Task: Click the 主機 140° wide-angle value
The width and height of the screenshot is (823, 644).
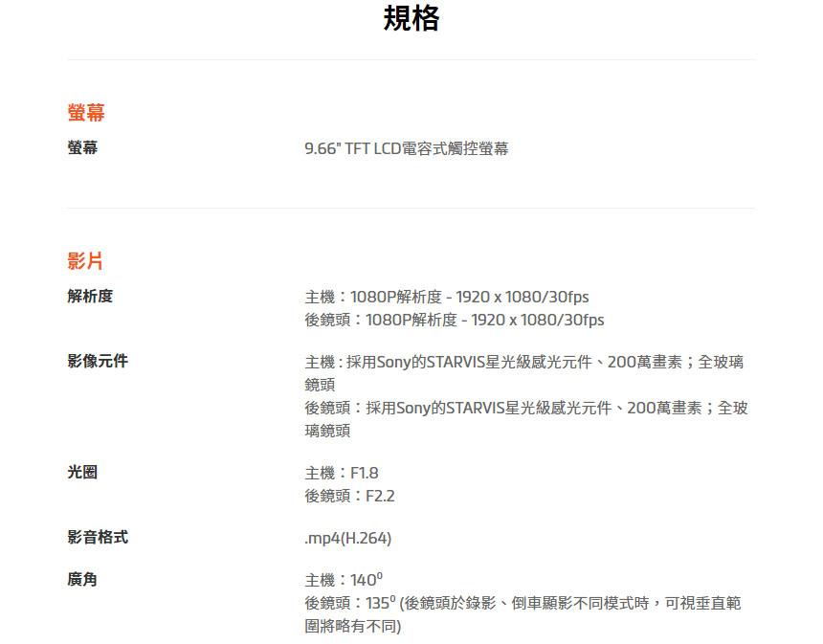Action: pyautogui.click(x=344, y=580)
